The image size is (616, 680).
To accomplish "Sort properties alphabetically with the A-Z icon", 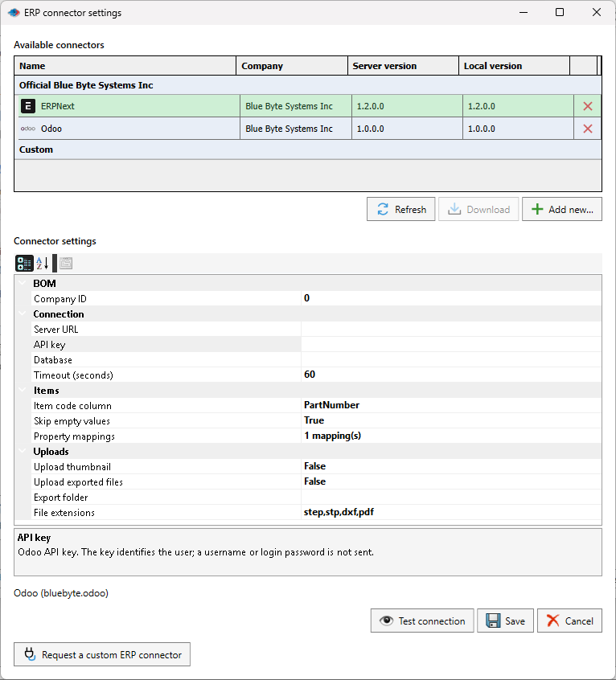I will [x=43, y=264].
